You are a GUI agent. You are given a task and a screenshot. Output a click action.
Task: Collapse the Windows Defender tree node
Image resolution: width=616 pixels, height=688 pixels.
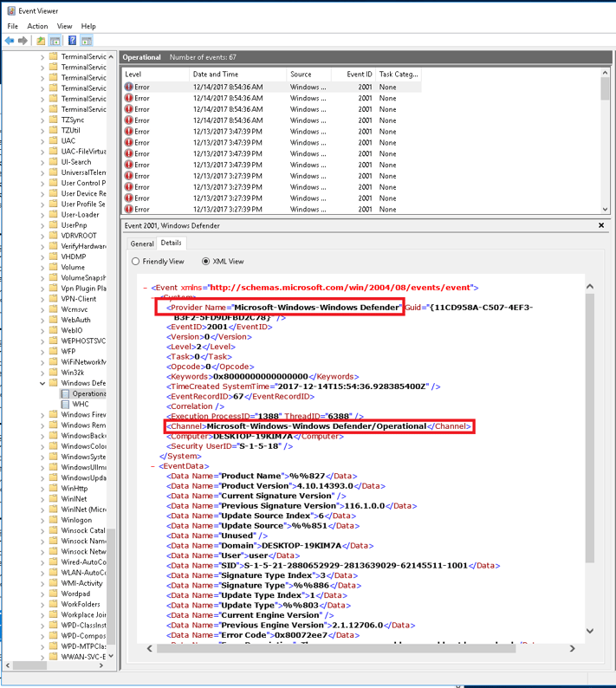(42, 383)
